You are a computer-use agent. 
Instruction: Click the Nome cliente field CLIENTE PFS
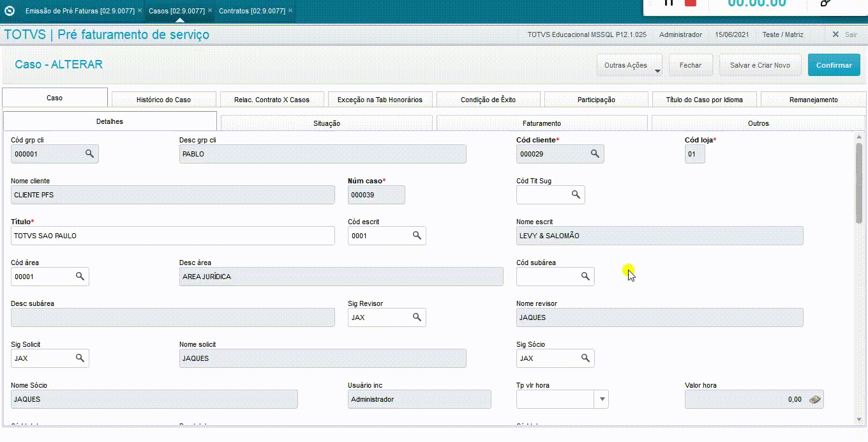tap(173, 195)
